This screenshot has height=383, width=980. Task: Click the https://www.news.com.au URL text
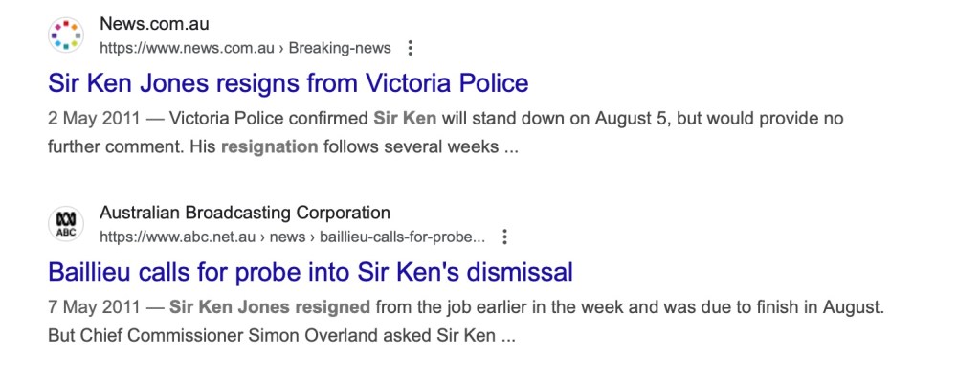point(187,47)
